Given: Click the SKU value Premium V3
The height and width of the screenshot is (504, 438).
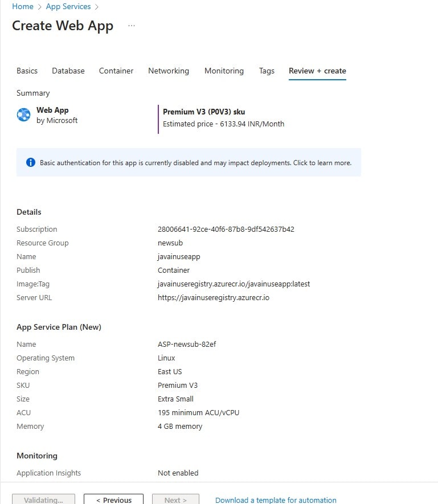Looking at the screenshot, I should (x=178, y=386).
